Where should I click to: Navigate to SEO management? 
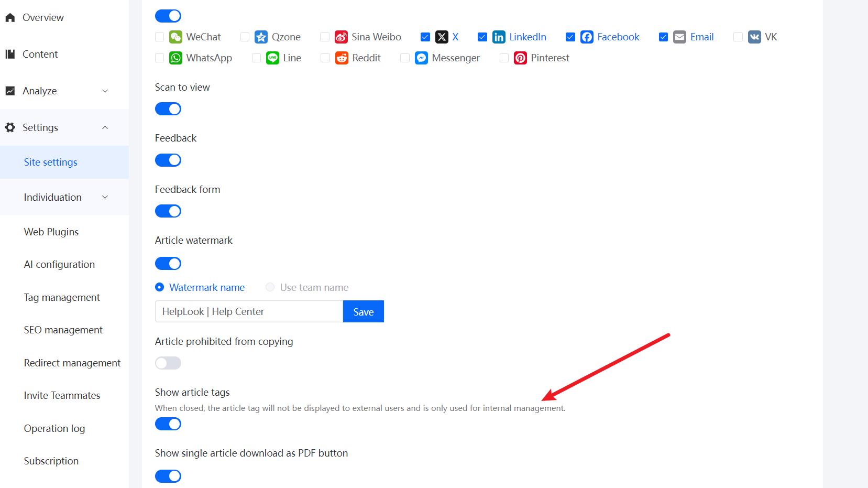pyautogui.click(x=63, y=330)
